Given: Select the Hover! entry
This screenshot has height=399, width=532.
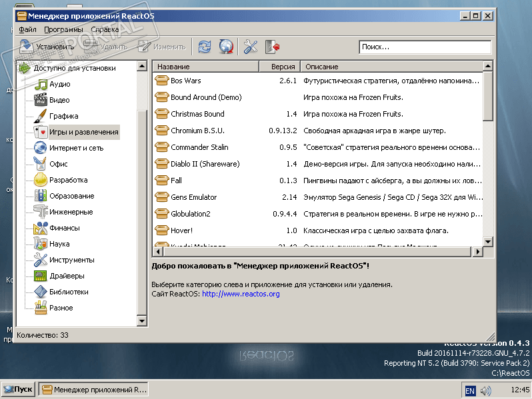Looking at the screenshot, I should (181, 230).
